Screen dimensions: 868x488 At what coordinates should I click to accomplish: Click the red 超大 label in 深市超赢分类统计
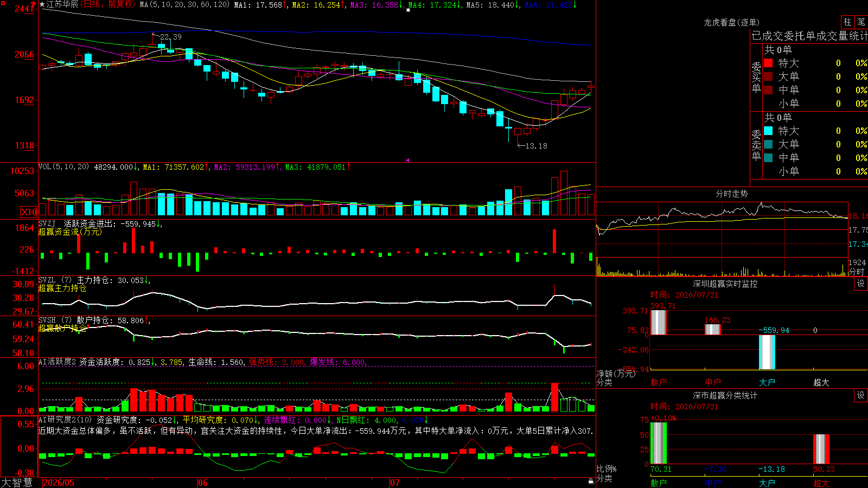821,483
